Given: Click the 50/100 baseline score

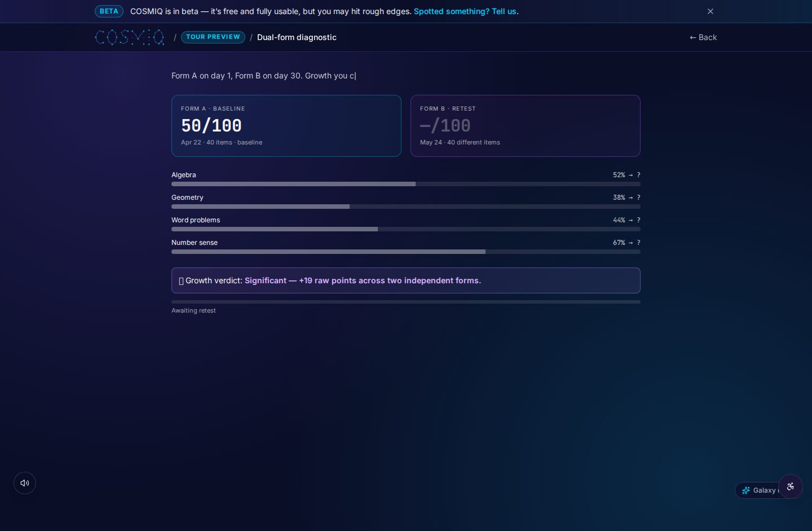Looking at the screenshot, I should click(211, 125).
